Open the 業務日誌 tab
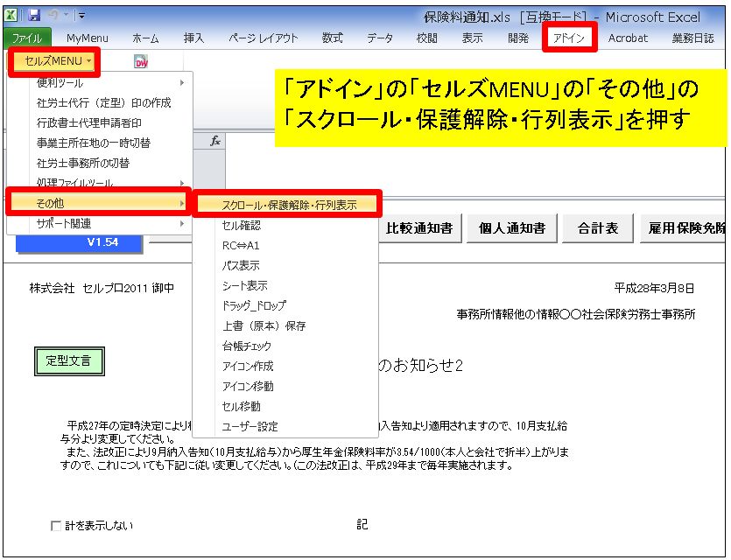The width and height of the screenshot is (731, 560). 692,38
